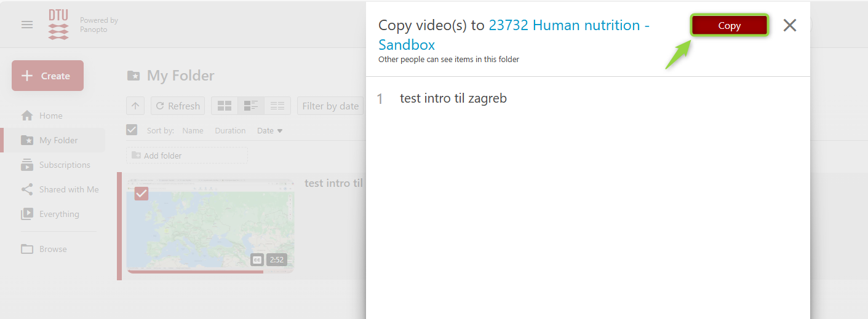Close the copy videos panel
The image size is (868, 319).
tap(789, 25)
